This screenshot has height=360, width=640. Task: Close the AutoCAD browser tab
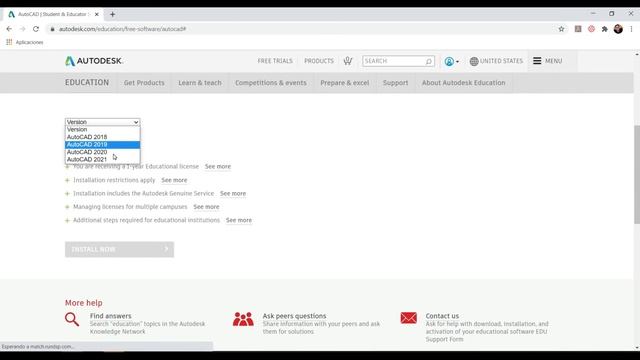pos(97,14)
